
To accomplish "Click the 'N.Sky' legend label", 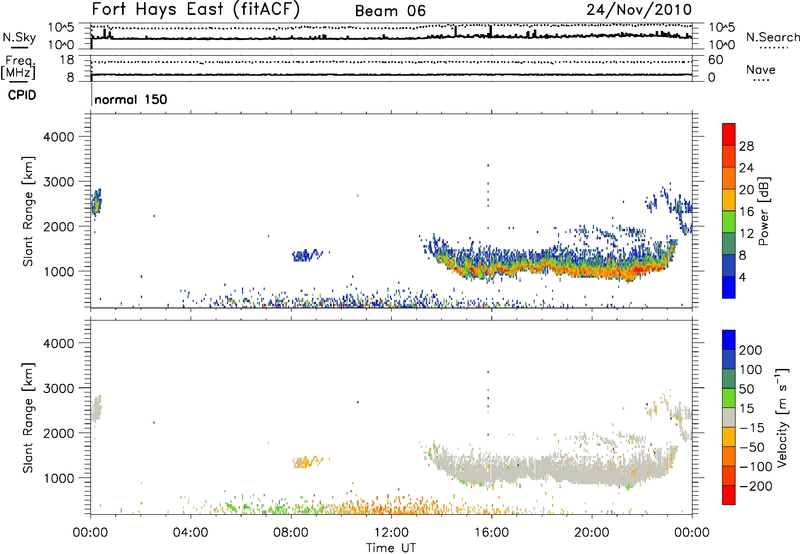I will coord(19,37).
